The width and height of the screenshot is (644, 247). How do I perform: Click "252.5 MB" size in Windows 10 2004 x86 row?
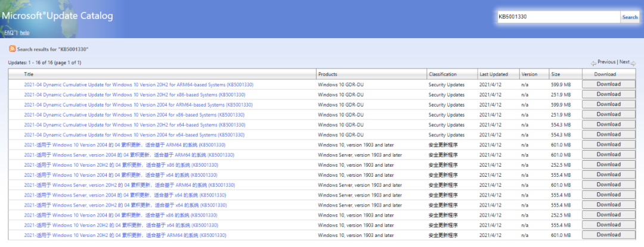[561, 215]
